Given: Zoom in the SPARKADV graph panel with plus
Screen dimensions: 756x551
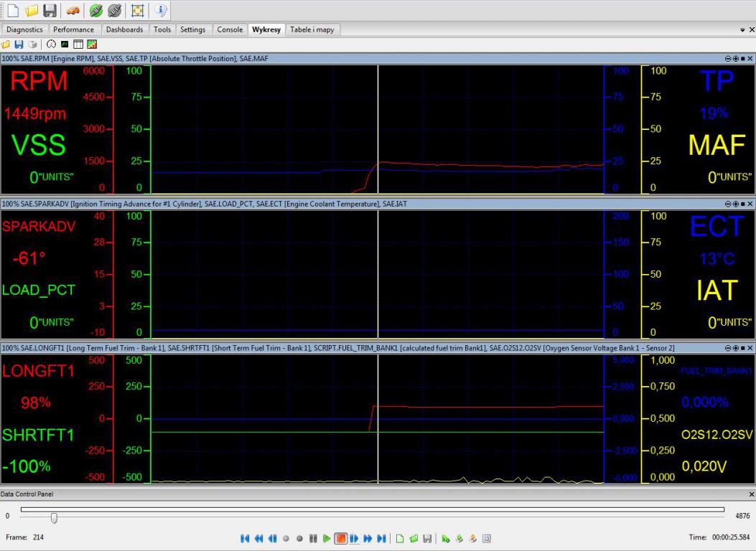Looking at the screenshot, I should (734, 204).
